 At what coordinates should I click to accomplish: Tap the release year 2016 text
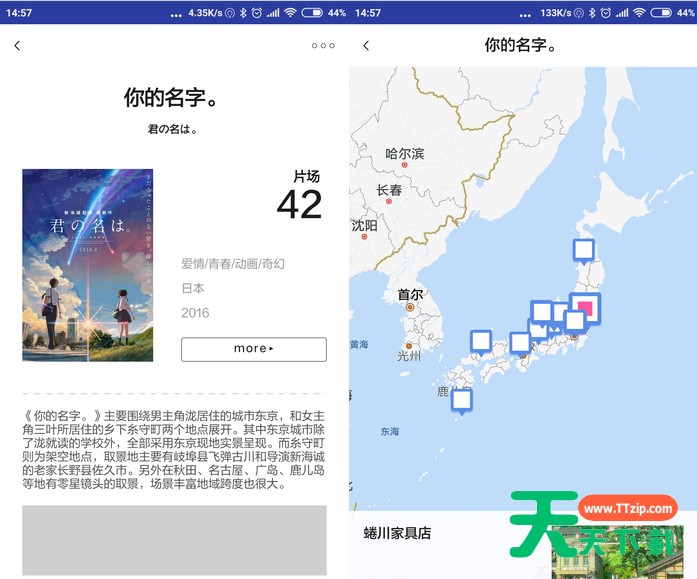(x=195, y=313)
